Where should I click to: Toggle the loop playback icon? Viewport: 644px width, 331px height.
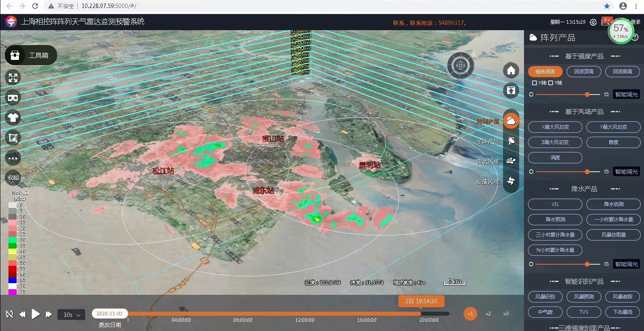[x=9, y=314]
